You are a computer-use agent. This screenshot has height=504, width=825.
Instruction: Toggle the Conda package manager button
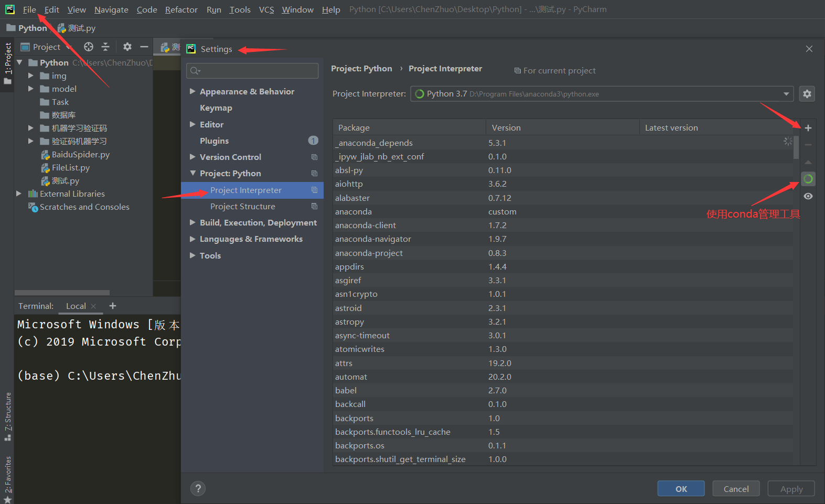(x=808, y=179)
